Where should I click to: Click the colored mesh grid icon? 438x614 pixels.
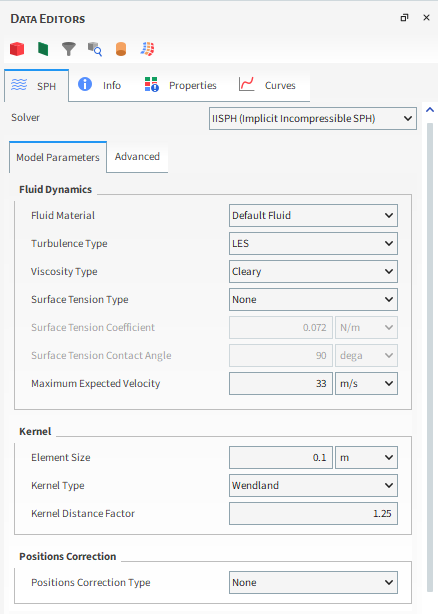point(147,49)
